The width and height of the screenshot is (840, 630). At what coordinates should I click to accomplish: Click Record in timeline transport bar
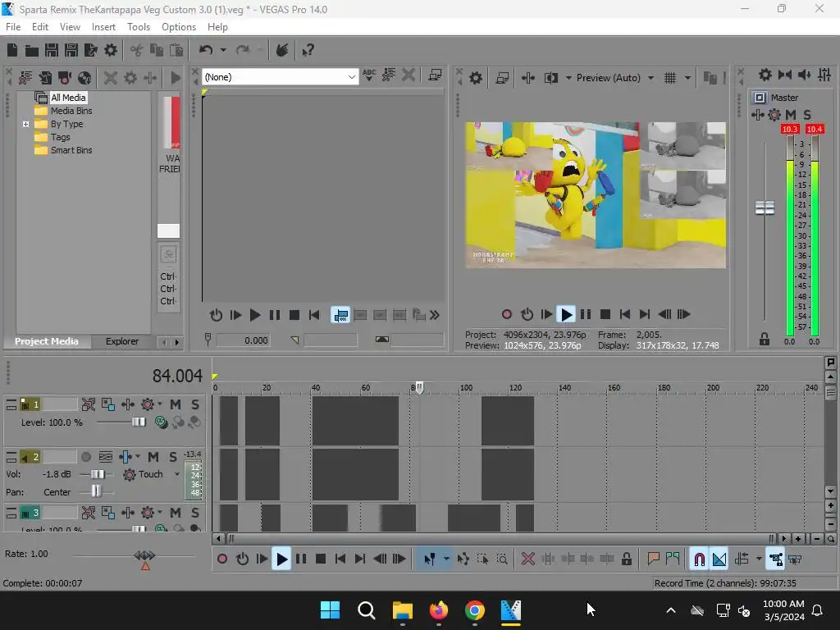[x=221, y=559]
